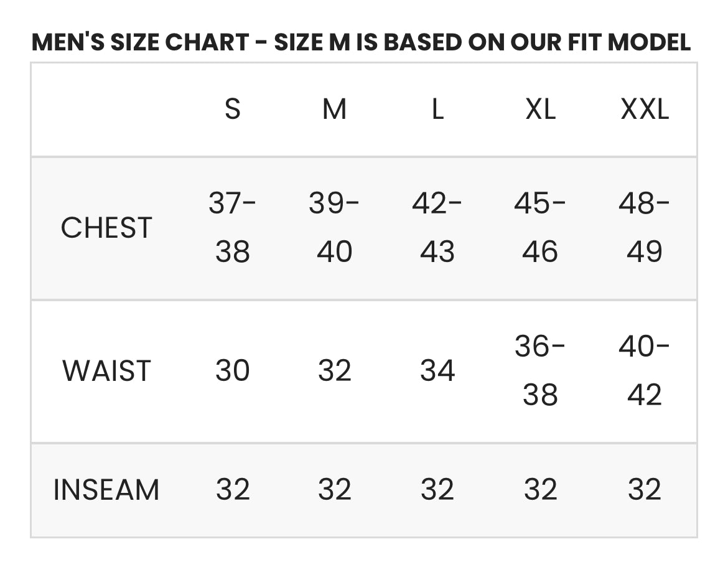Select the 39-40 chest measurement cell
Screen dimensions: 728x567
[x=335, y=228]
